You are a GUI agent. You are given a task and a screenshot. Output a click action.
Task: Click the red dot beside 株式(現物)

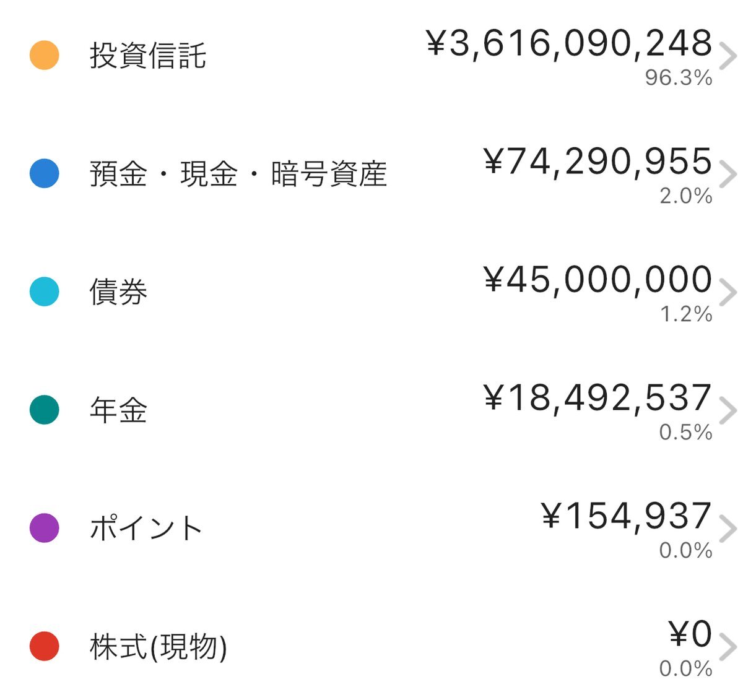[x=45, y=646]
